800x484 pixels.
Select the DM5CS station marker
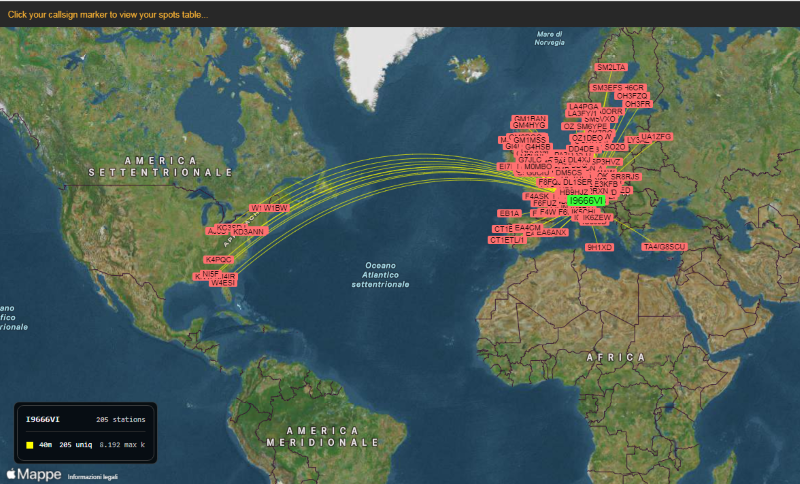point(569,173)
